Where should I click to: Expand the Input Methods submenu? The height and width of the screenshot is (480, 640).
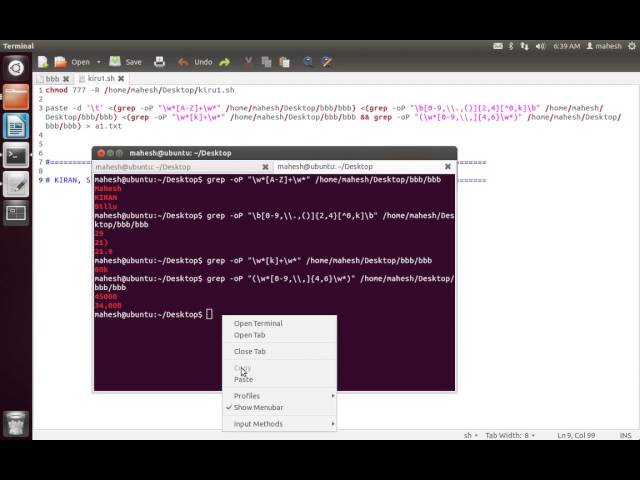279,424
